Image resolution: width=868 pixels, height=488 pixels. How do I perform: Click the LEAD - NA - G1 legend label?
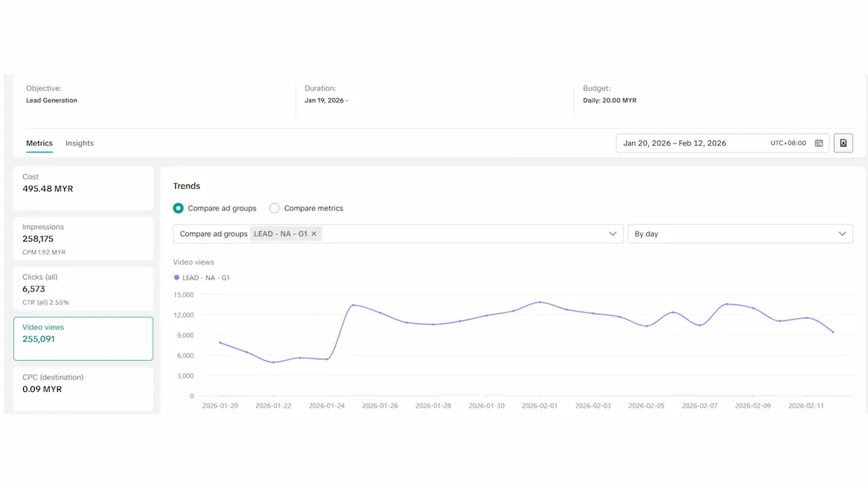[206, 278]
